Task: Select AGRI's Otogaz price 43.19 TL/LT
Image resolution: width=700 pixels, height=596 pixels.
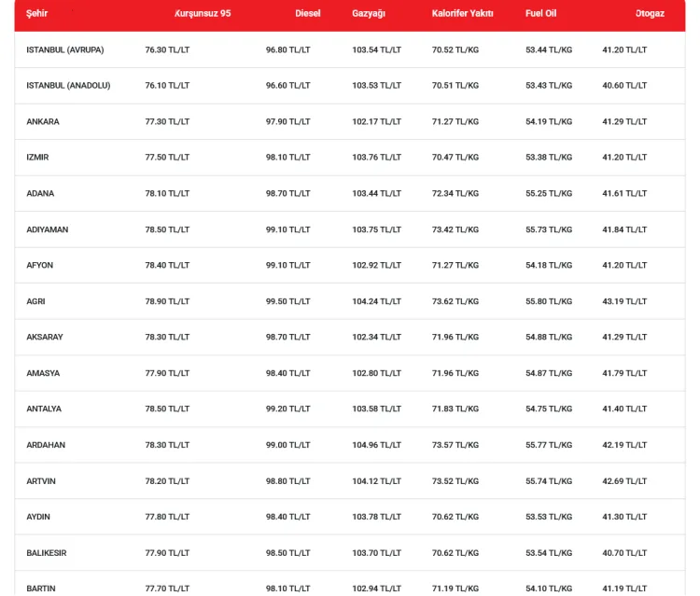Action: point(624,301)
